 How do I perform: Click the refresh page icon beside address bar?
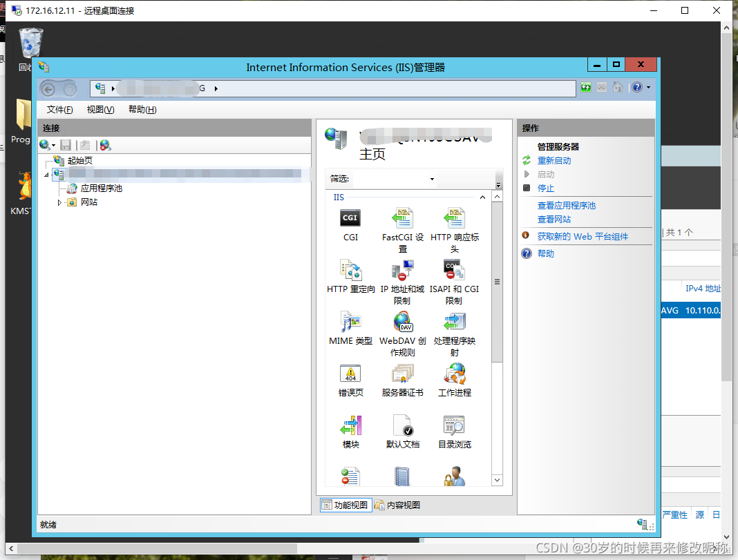(585, 88)
